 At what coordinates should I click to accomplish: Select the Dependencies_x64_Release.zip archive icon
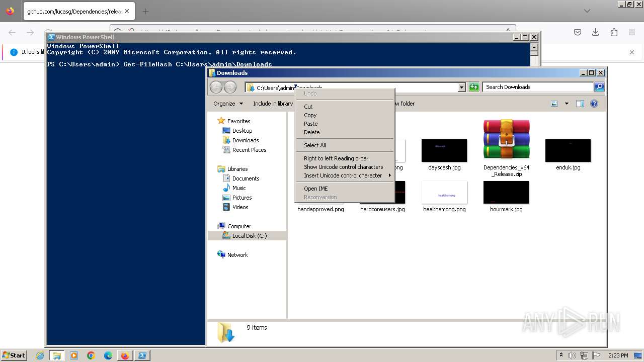[x=506, y=140]
